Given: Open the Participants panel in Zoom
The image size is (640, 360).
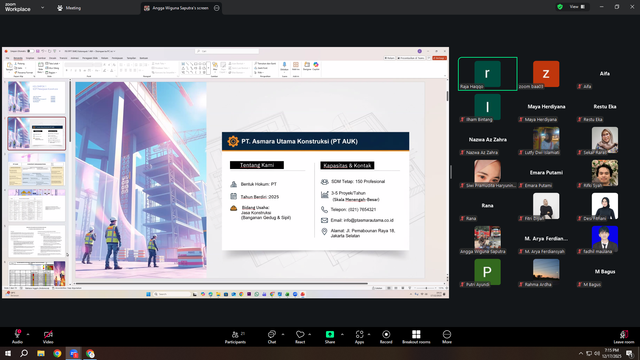Looking at the screenshot, I should (x=235, y=337).
